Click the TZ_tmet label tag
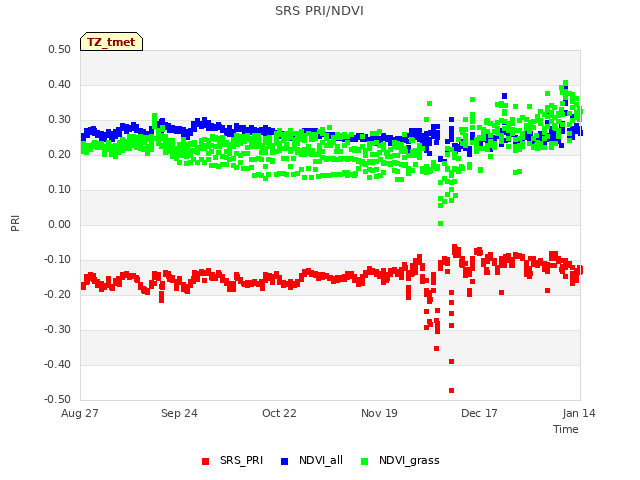Viewport: 640px width, 480px height. point(111,42)
